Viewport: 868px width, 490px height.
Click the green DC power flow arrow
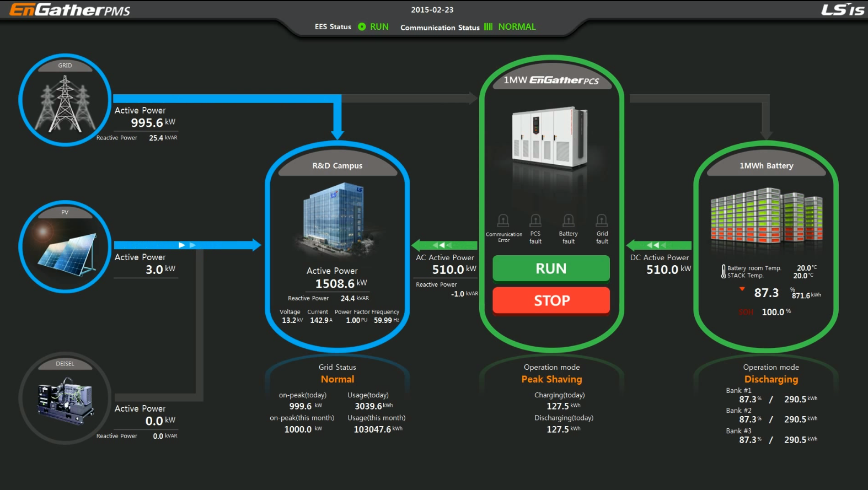tap(659, 245)
